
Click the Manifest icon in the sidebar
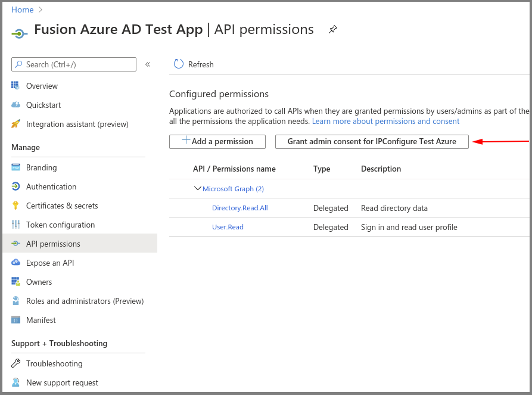pyautogui.click(x=15, y=320)
